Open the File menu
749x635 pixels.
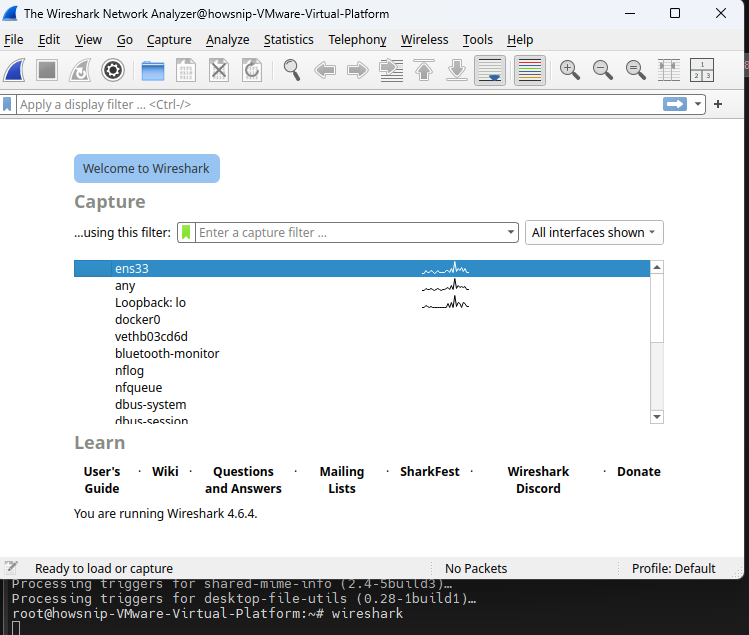point(14,40)
